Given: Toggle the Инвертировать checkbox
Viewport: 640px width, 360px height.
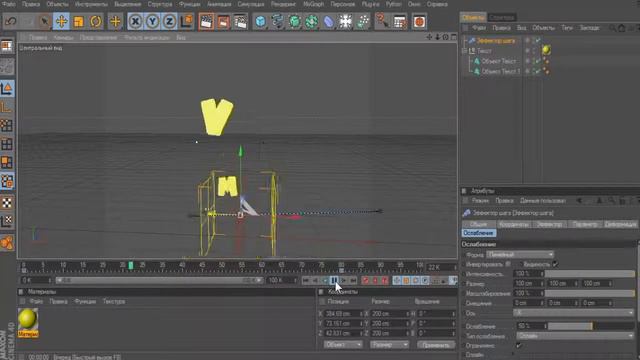Looking at the screenshot, I should [x=508, y=264].
